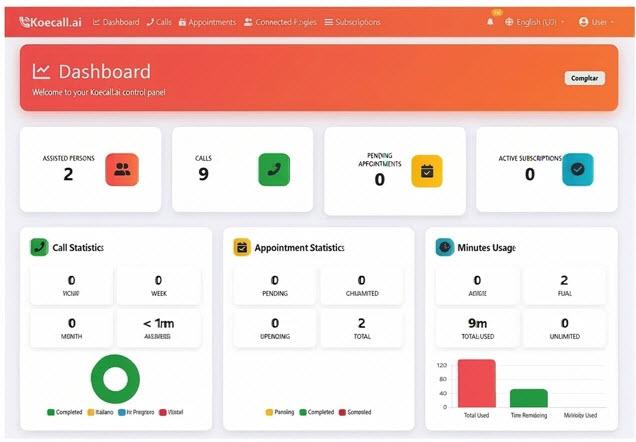
Task: Open the English language dropdown
Action: [x=534, y=22]
